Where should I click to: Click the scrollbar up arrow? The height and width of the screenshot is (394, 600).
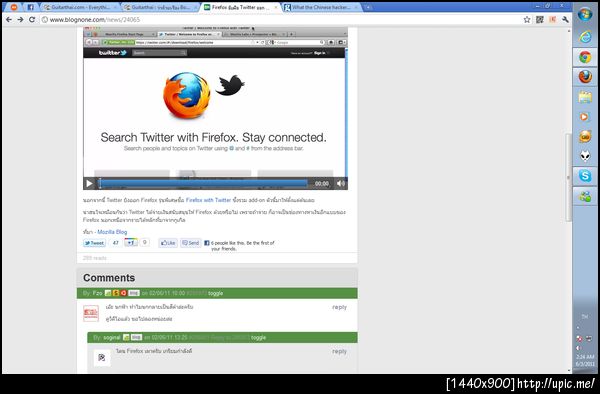pos(569,31)
